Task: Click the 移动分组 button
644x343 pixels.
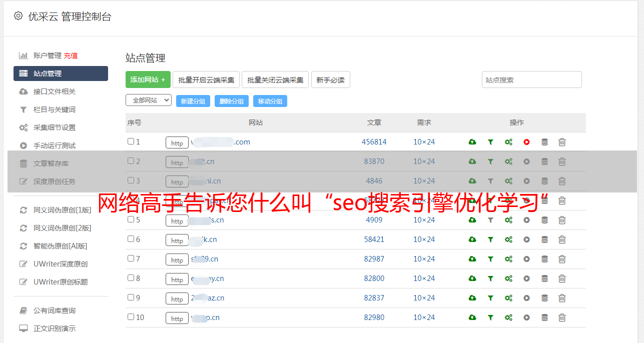Action: (270, 101)
